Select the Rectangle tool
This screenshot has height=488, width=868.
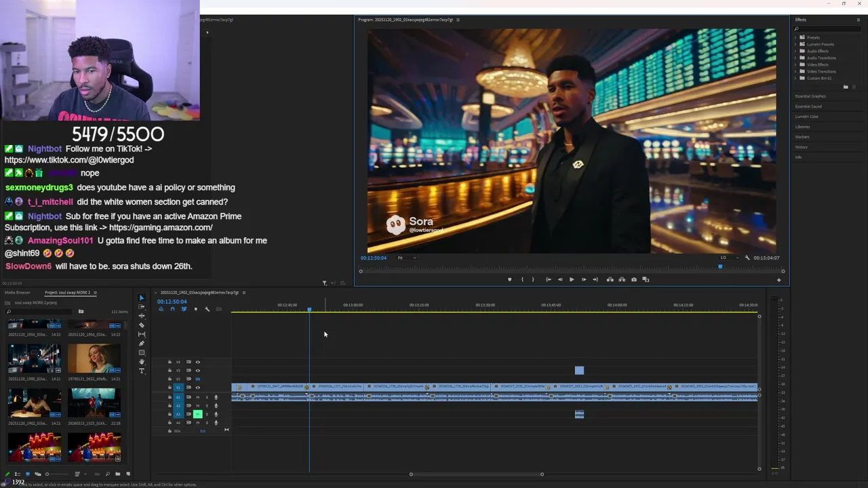(142, 352)
